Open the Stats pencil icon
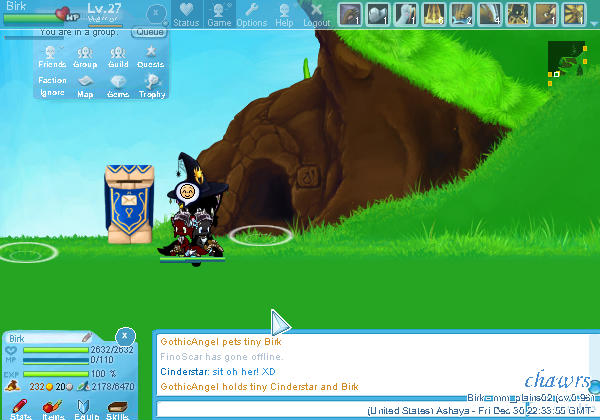This screenshot has height=420, width=600. 20,408
